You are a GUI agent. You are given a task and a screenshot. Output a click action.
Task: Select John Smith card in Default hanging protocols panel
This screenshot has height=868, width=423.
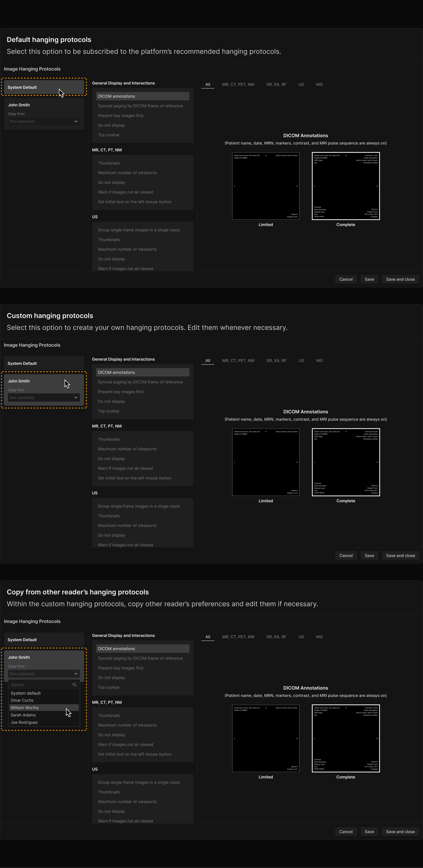click(x=44, y=114)
